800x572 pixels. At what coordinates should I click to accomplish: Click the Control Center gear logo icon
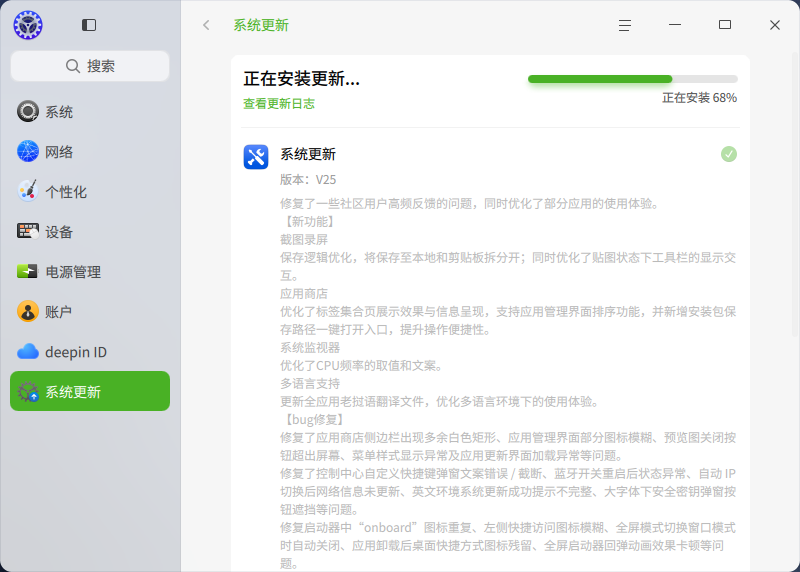click(28, 25)
